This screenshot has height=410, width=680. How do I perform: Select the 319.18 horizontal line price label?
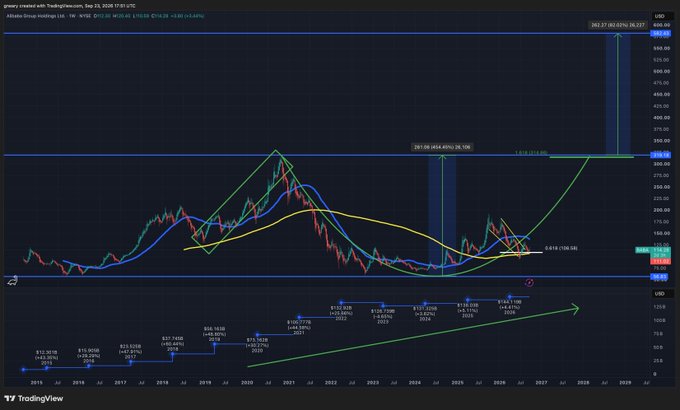pos(660,155)
